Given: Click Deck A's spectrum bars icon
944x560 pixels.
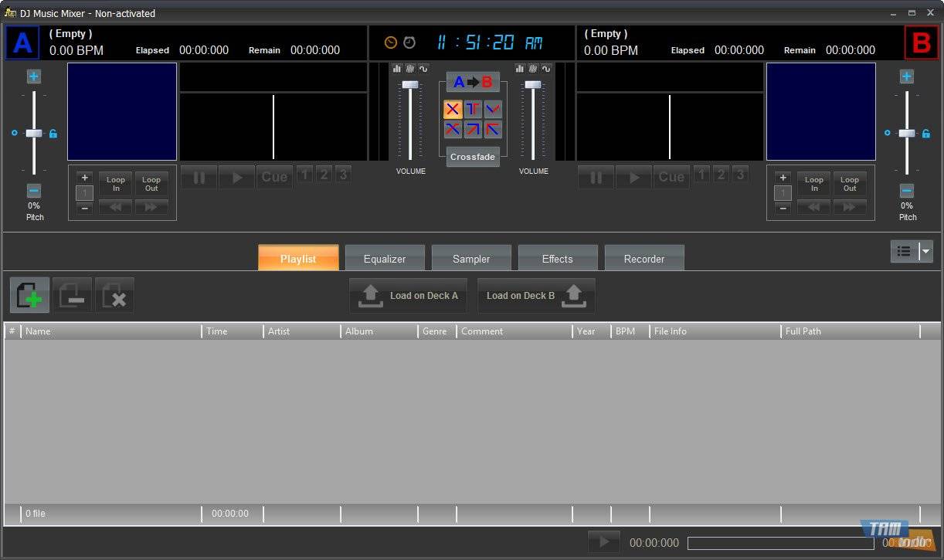Looking at the screenshot, I should pyautogui.click(x=397, y=69).
